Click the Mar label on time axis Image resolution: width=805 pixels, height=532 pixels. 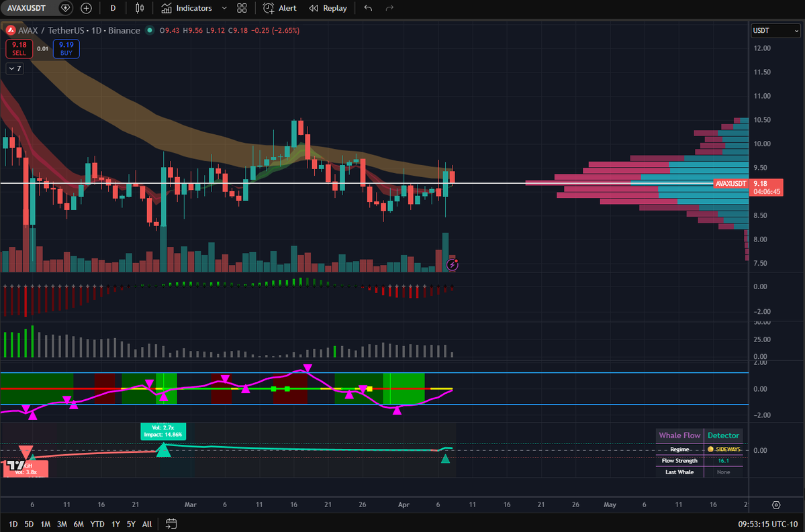coord(191,504)
